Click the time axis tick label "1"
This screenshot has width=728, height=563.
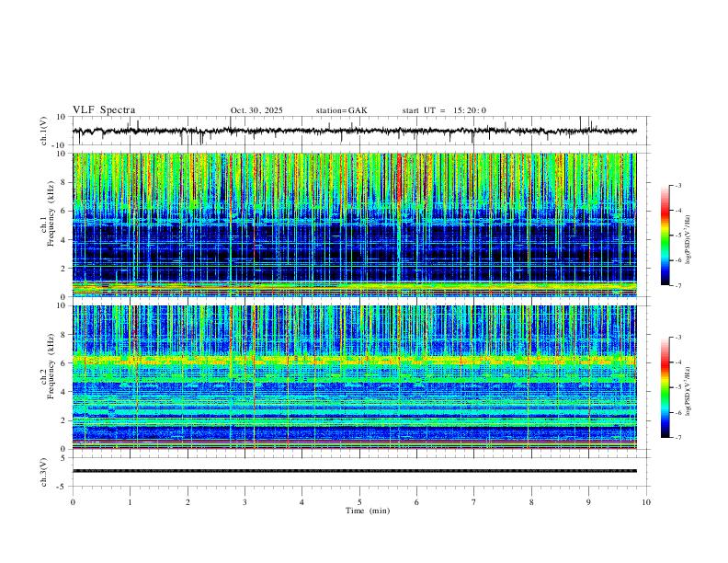pyautogui.click(x=130, y=502)
